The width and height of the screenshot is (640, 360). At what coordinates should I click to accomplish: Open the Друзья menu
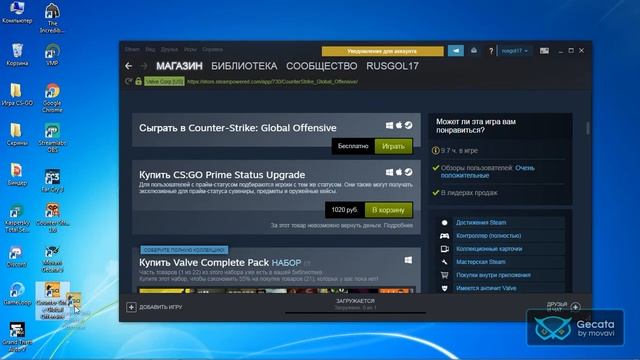coord(169,49)
